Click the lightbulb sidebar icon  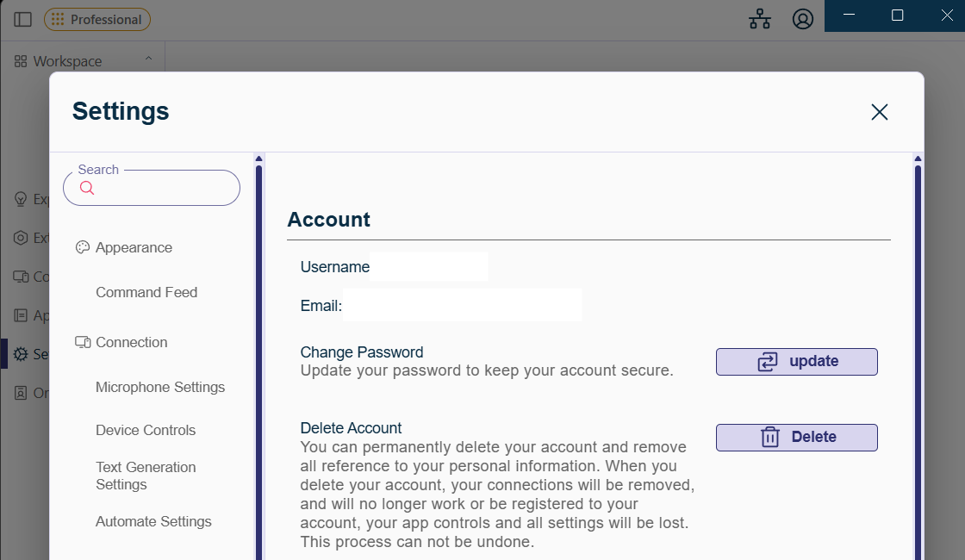tap(21, 199)
